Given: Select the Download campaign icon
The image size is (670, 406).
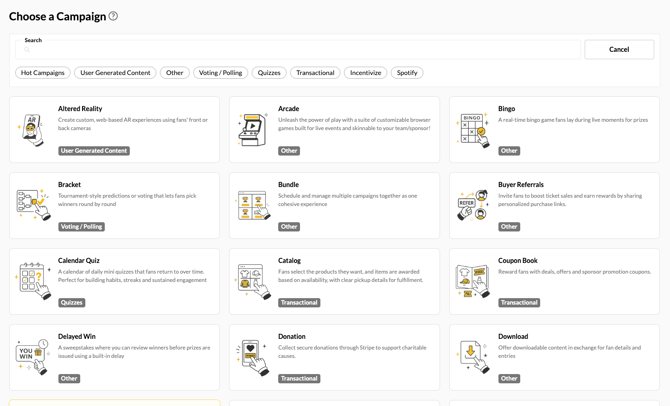Looking at the screenshot, I should (473, 357).
